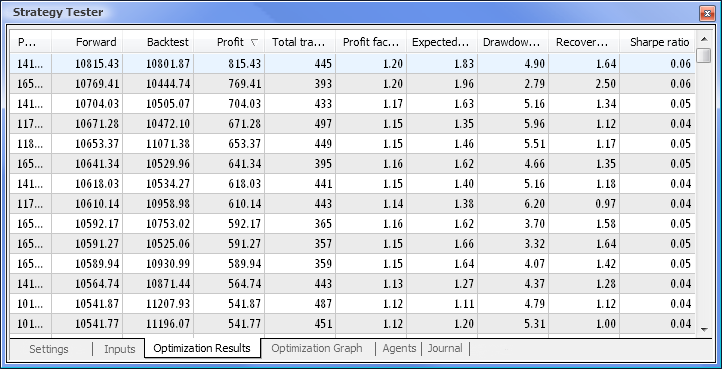
Task: Select the row with backtest 11207.93
Action: coord(353,304)
